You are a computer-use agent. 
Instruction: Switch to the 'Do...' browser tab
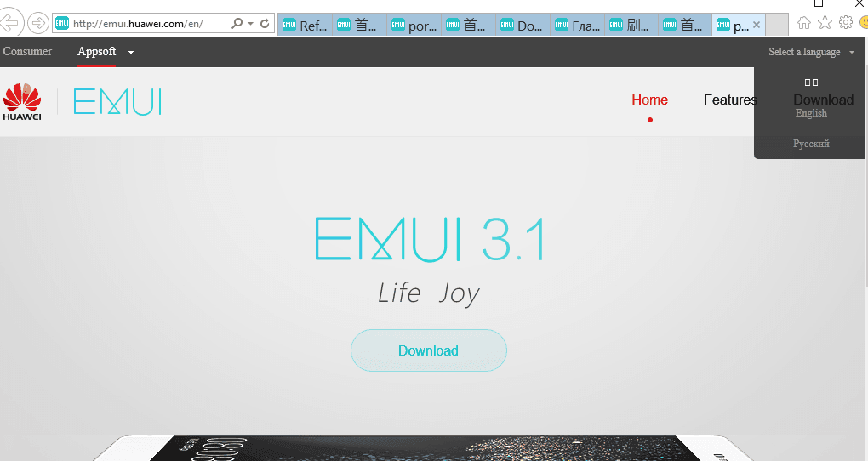click(x=523, y=25)
